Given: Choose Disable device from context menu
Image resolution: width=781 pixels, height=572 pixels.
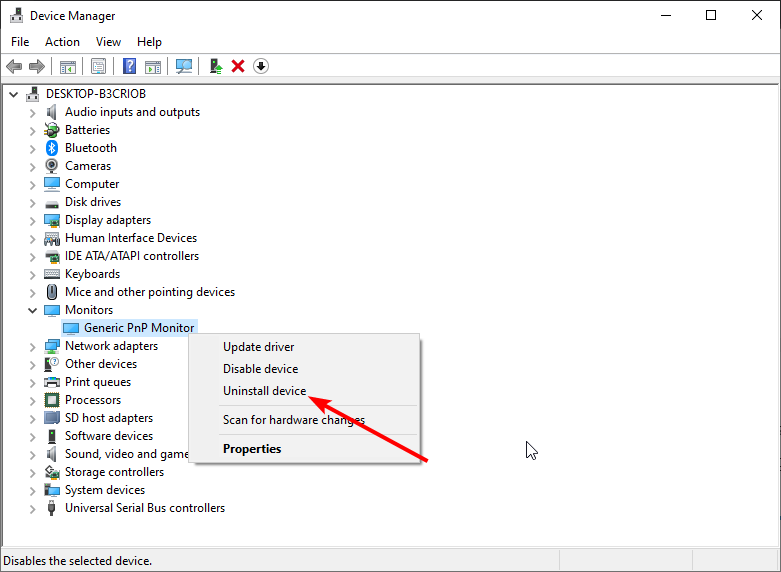Looking at the screenshot, I should click(x=304, y=369).
